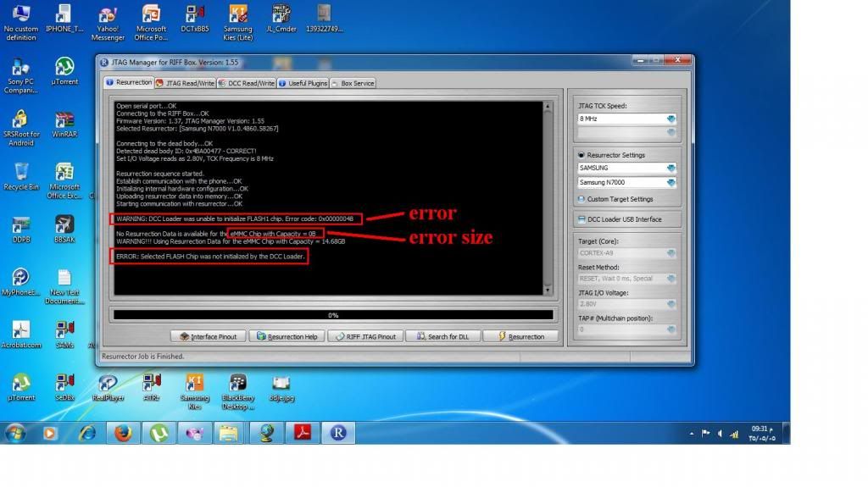
Task: Click the RIFF Box taskbar icon
Action: 338,433
